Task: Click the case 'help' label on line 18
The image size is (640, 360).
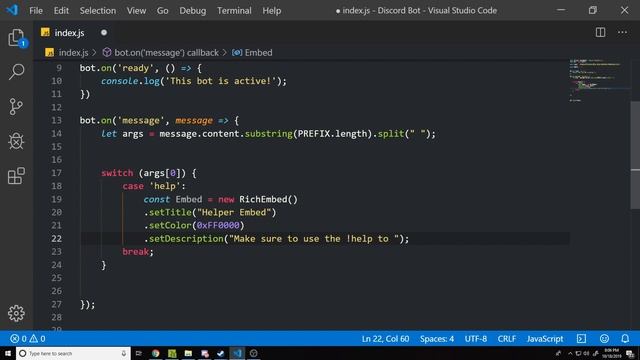Action: 154,186
